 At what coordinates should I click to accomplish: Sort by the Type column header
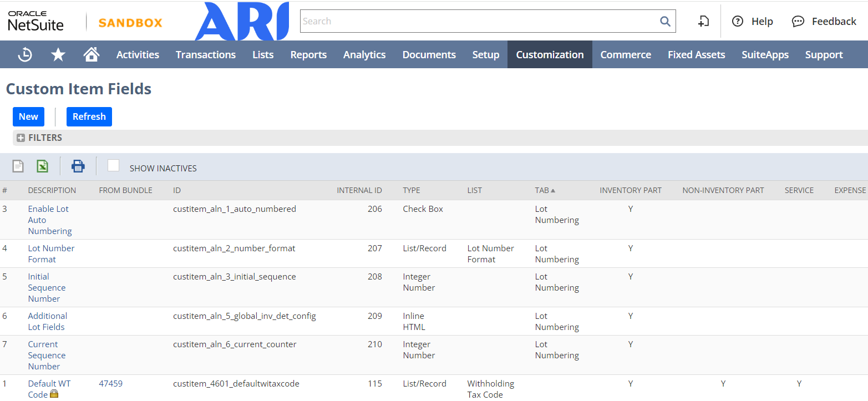tap(412, 190)
